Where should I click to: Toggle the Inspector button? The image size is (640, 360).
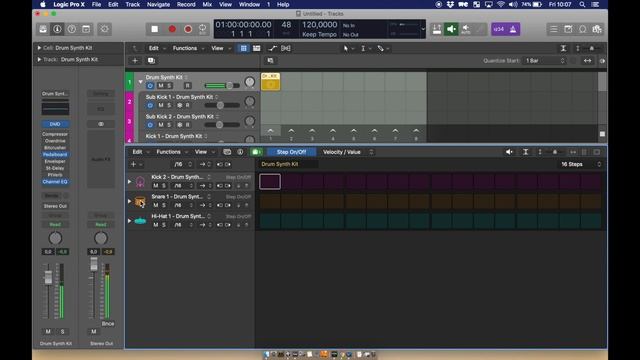tap(57, 29)
